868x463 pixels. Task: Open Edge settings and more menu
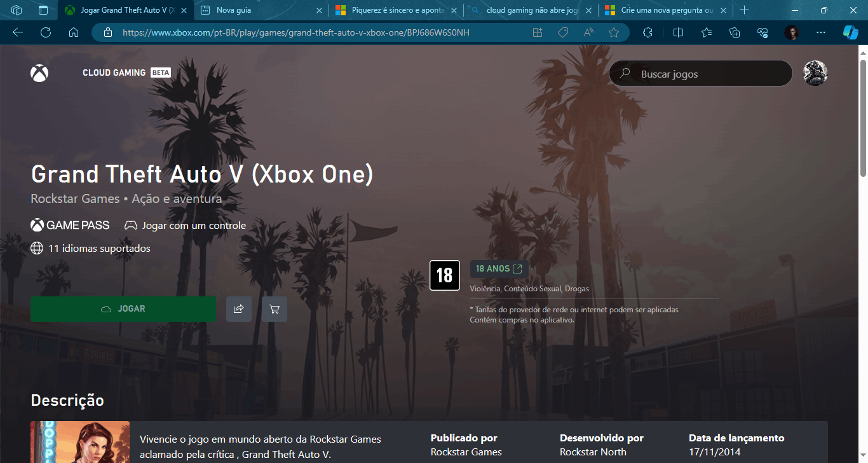click(x=821, y=32)
